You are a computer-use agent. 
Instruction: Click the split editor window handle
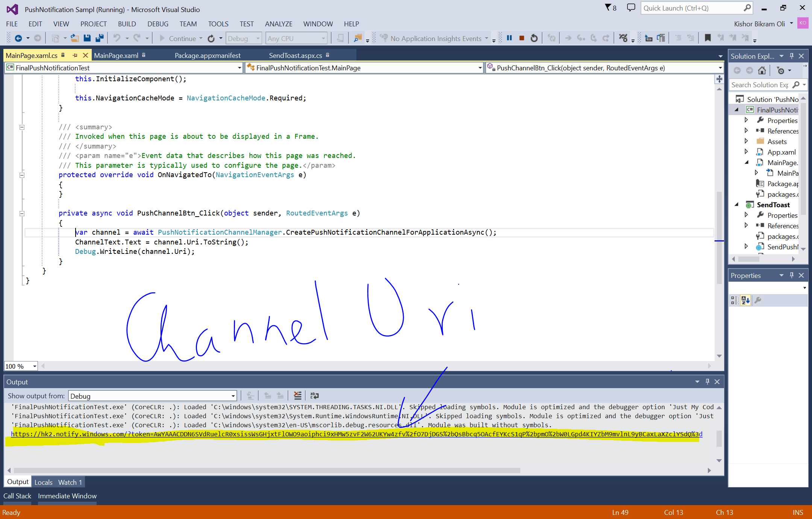[x=719, y=79]
